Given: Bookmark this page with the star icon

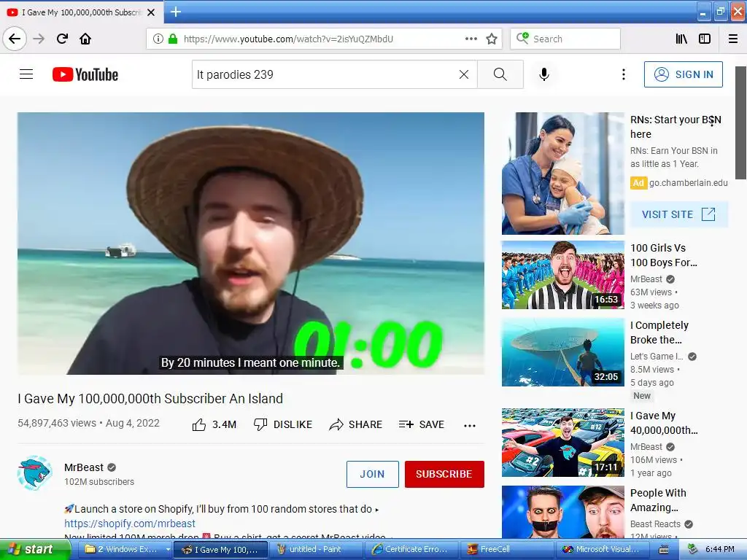Looking at the screenshot, I should 492,39.
